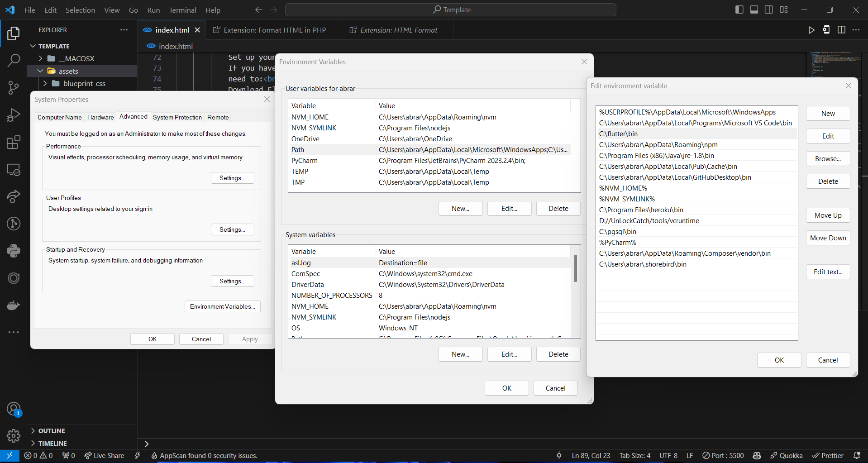This screenshot has height=463, width=868.
Task: Open the Python extension view
Action: coord(14,251)
